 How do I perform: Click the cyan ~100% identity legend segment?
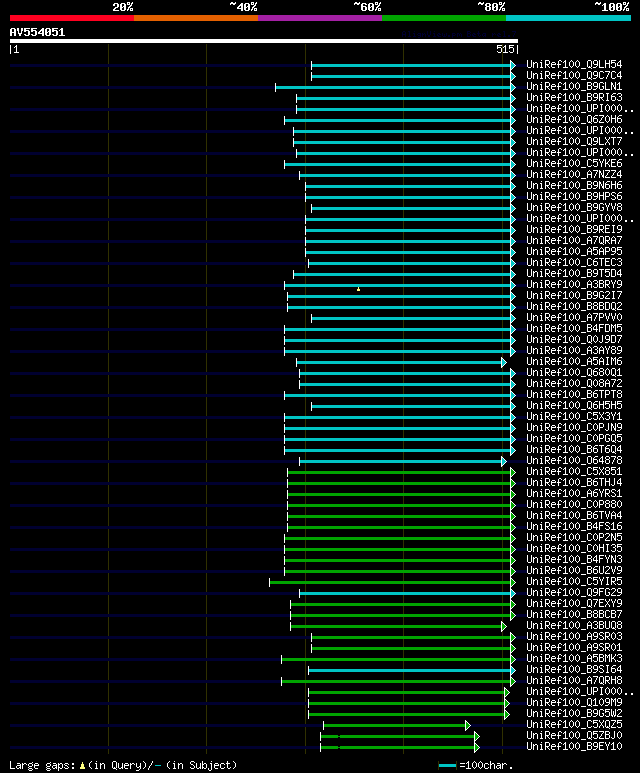pyautogui.click(x=569, y=18)
